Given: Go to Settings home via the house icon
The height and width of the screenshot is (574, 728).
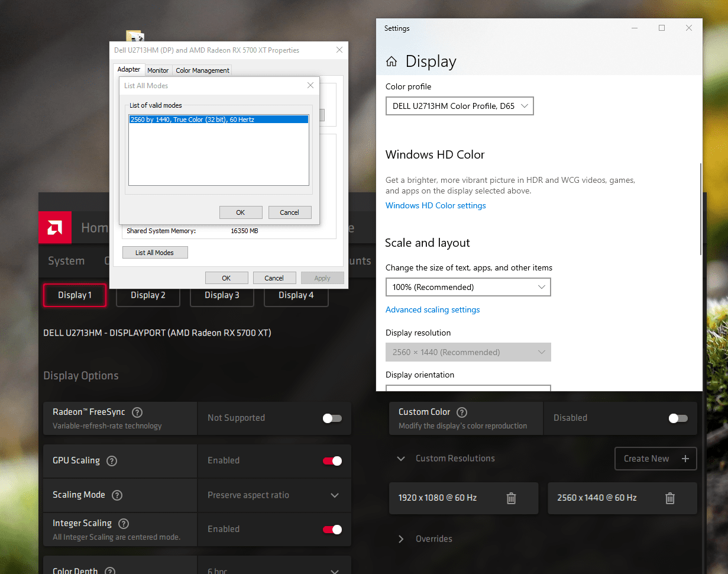Looking at the screenshot, I should (x=391, y=62).
